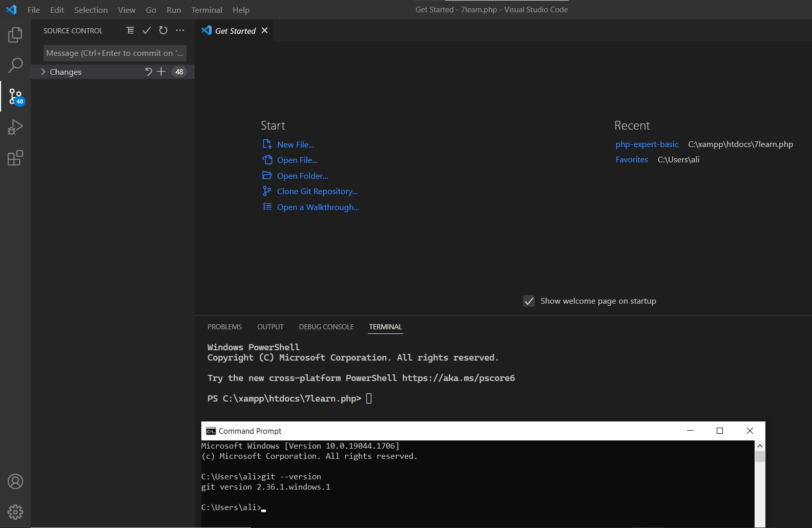Open the Help menu
The image size is (812, 528).
click(x=241, y=10)
